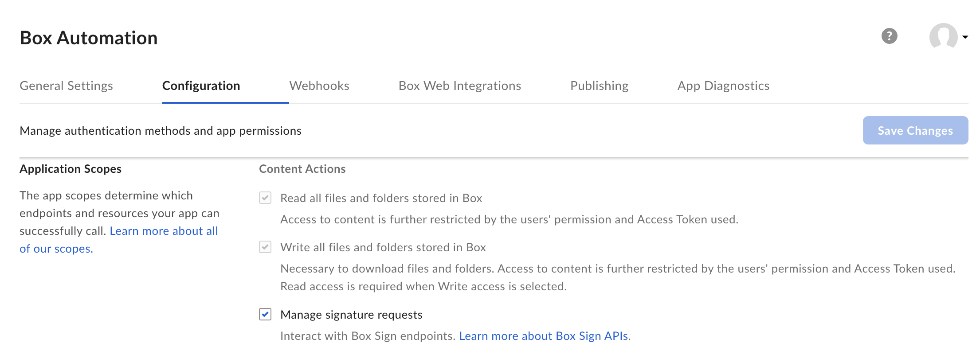The width and height of the screenshot is (980, 351).
Task: Toggle the Read all files checkbox
Action: point(265,198)
